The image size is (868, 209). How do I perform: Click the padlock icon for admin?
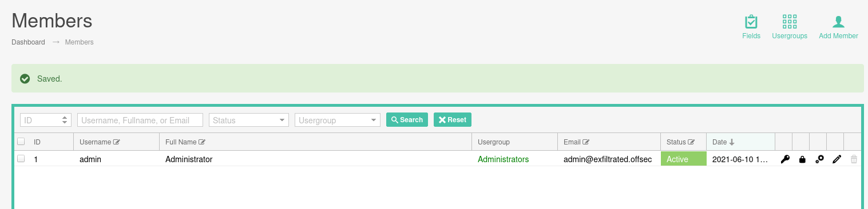(802, 159)
